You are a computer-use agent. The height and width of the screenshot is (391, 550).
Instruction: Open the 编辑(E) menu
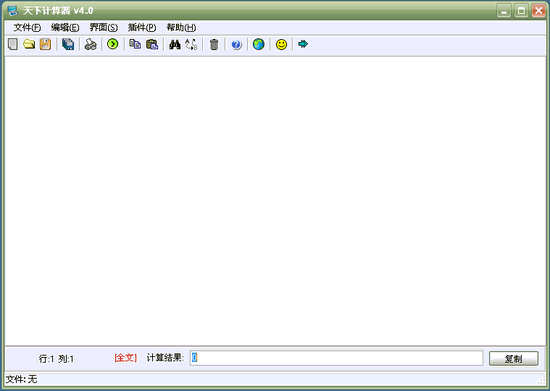65,27
